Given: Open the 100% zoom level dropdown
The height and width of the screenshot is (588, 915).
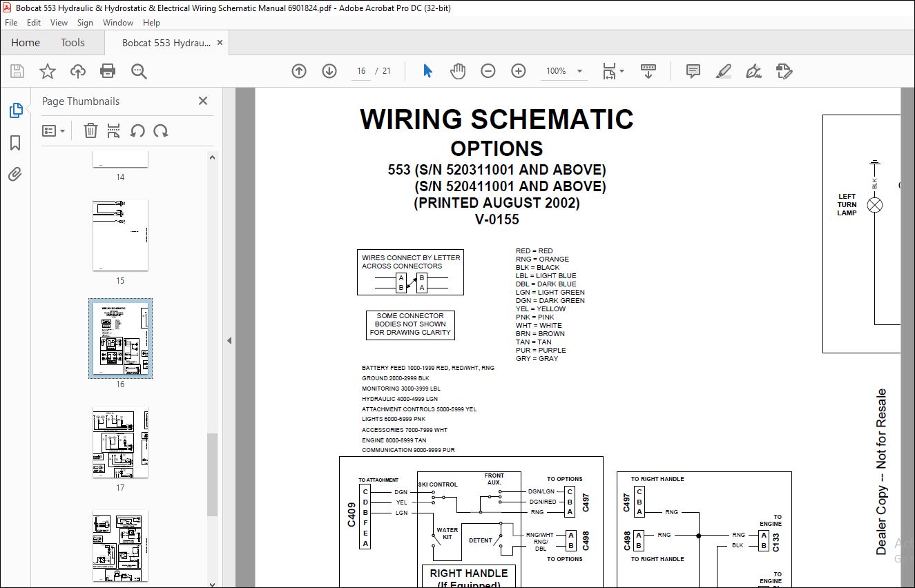Looking at the screenshot, I should click(579, 71).
